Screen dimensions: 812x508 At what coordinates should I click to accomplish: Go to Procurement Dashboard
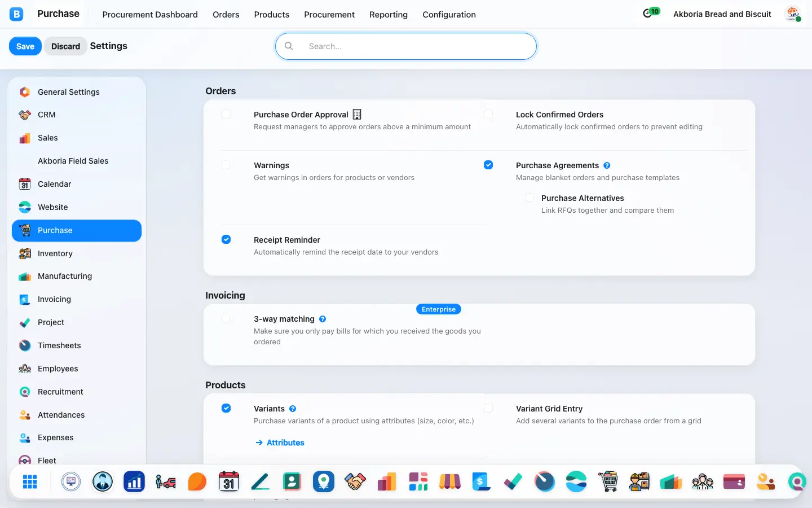pos(150,15)
